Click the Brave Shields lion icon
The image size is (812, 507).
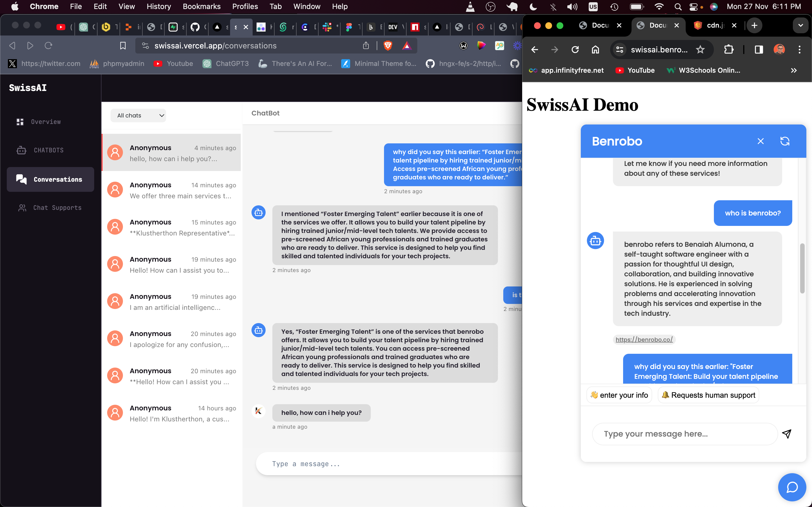(x=388, y=46)
